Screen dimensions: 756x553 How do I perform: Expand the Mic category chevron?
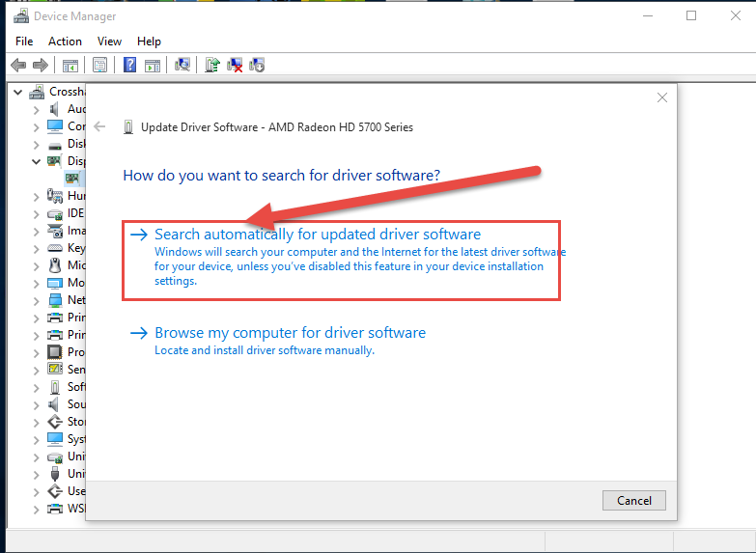[36, 266]
